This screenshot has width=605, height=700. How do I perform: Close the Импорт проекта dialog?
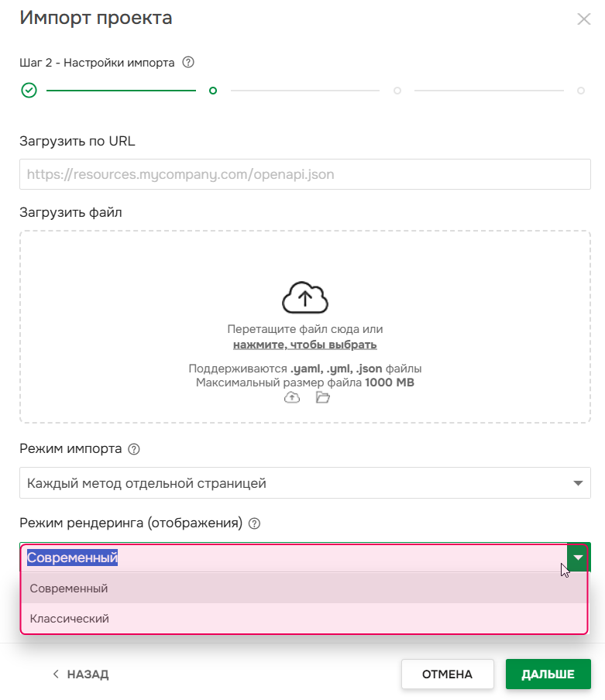click(584, 19)
